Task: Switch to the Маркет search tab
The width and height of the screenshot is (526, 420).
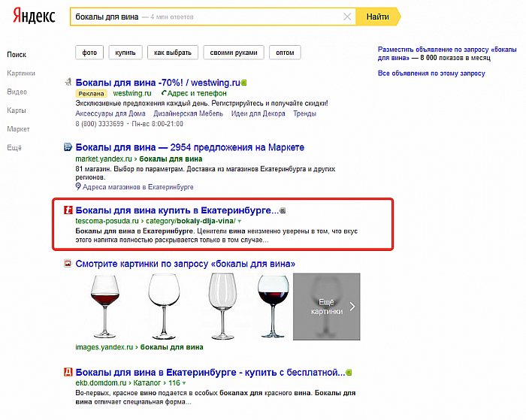Action: tap(18, 129)
